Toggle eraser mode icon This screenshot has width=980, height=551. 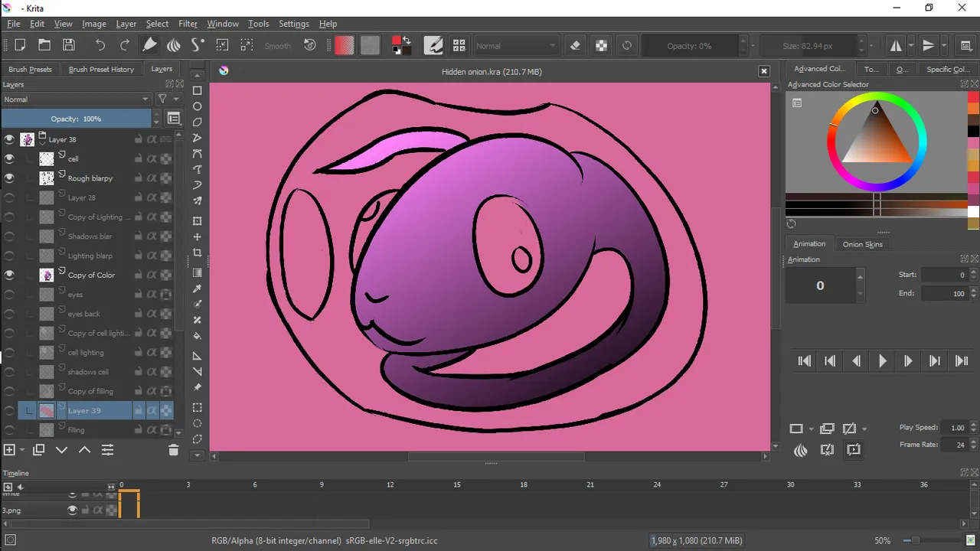point(576,45)
